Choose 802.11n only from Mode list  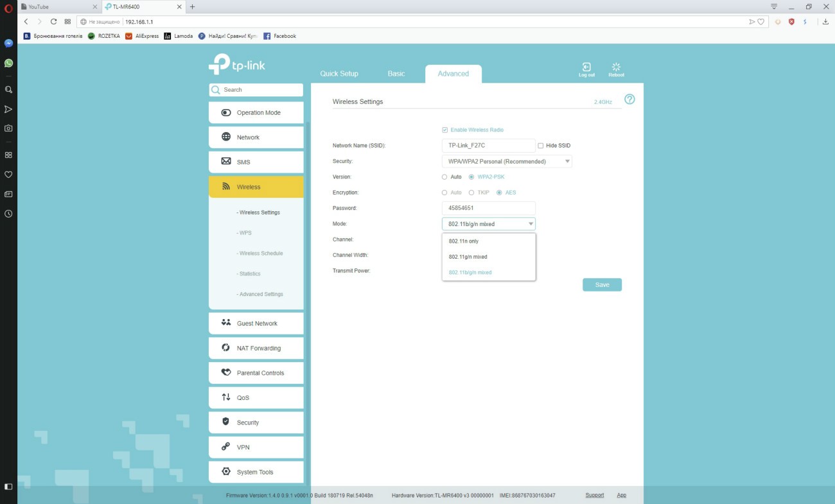pos(464,241)
